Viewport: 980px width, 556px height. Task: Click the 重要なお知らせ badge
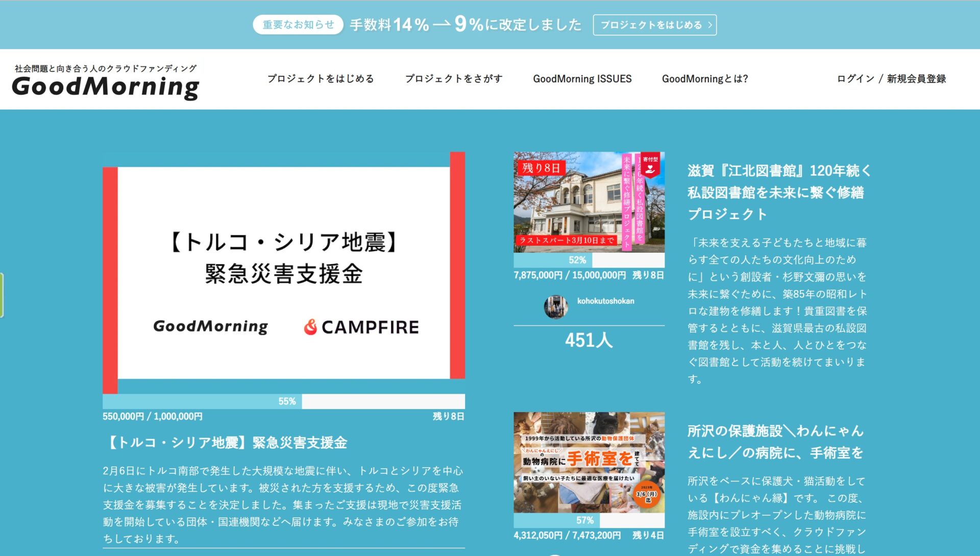tap(298, 25)
